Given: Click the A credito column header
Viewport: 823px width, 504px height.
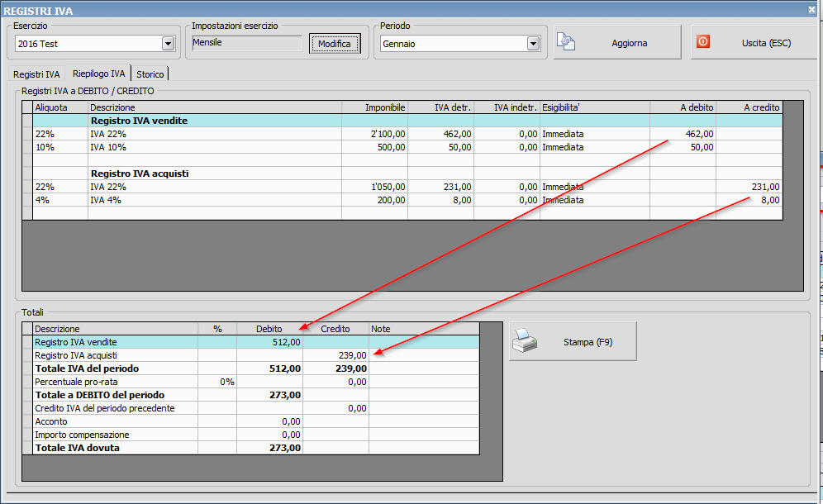Looking at the screenshot, I should (749, 107).
